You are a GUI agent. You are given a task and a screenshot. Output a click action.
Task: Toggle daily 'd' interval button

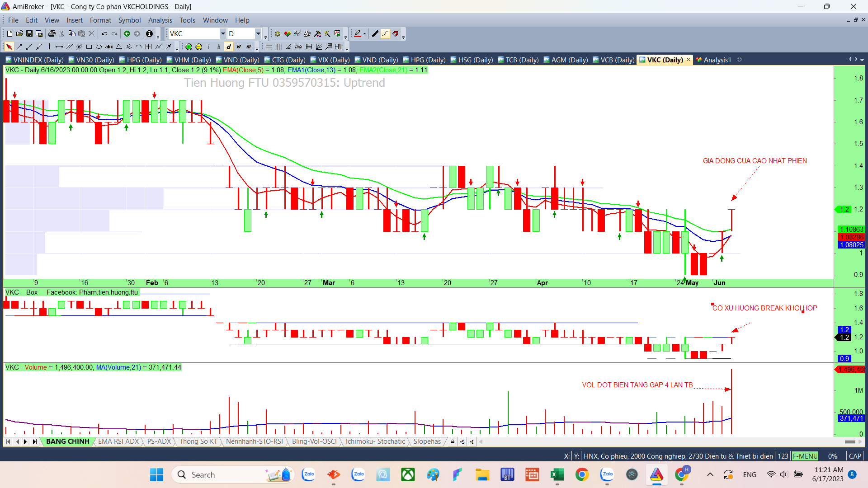[x=229, y=47]
